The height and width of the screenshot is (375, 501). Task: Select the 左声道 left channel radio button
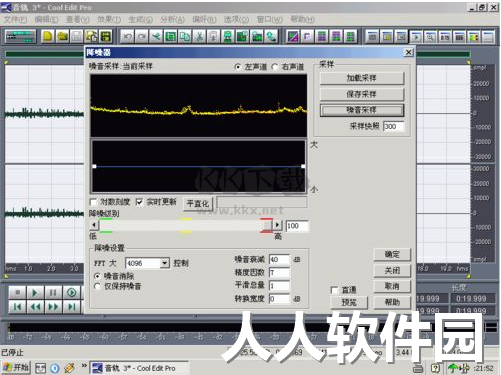(238, 67)
